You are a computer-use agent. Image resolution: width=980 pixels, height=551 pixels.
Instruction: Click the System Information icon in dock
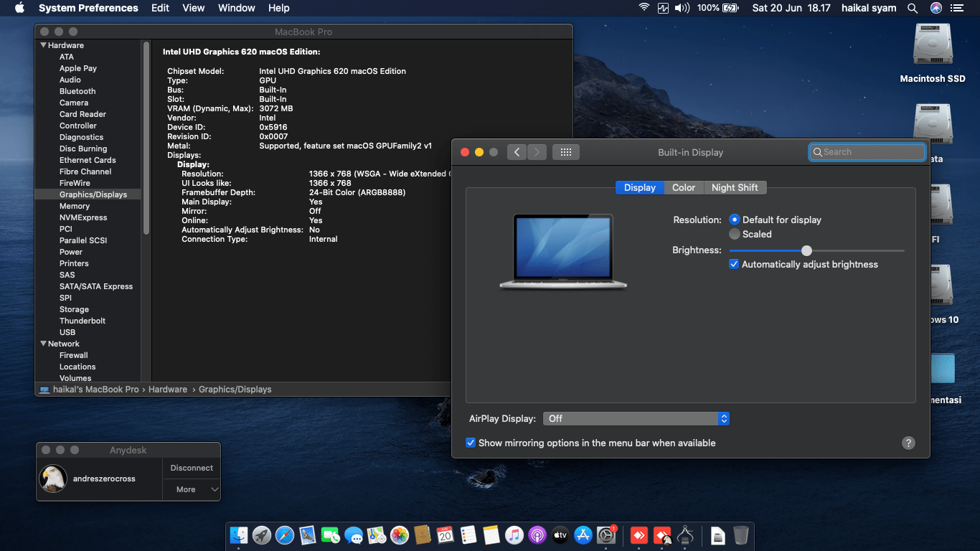pos(685,535)
